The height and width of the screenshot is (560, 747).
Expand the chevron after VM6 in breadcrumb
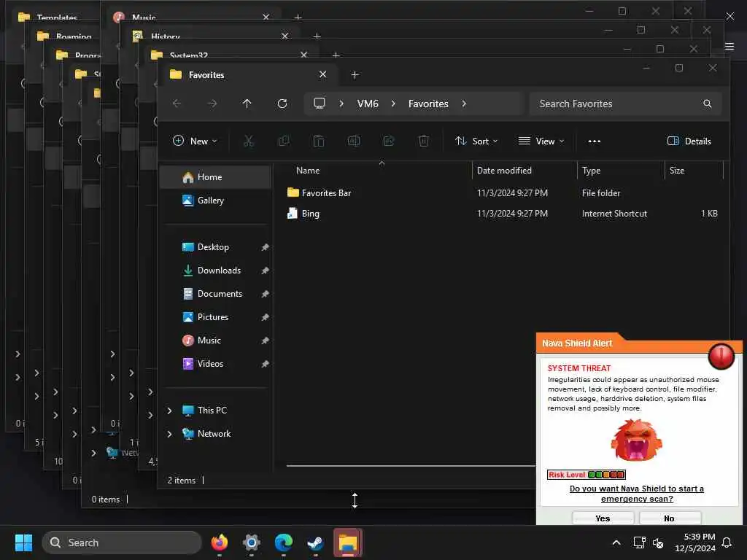pyautogui.click(x=393, y=104)
